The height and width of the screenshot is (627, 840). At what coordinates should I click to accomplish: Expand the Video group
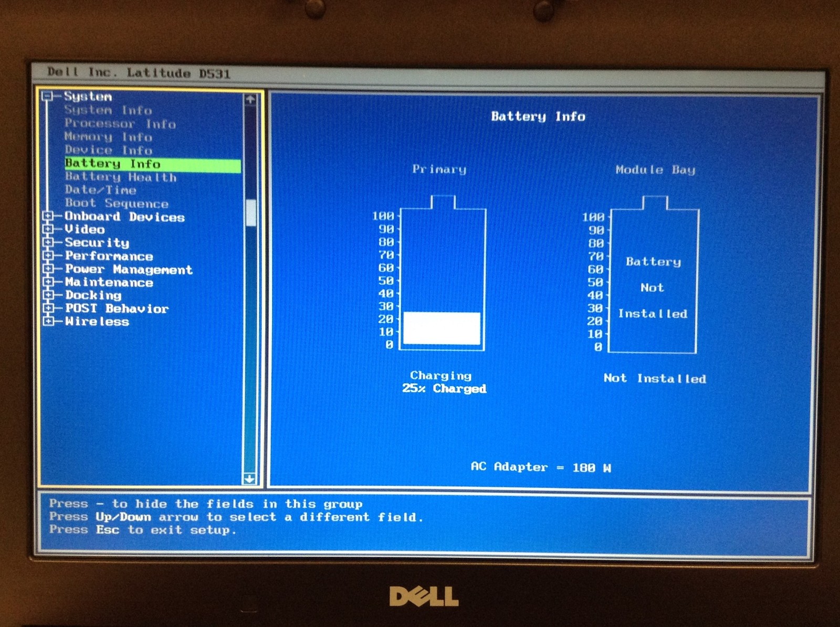pyautogui.click(x=48, y=229)
